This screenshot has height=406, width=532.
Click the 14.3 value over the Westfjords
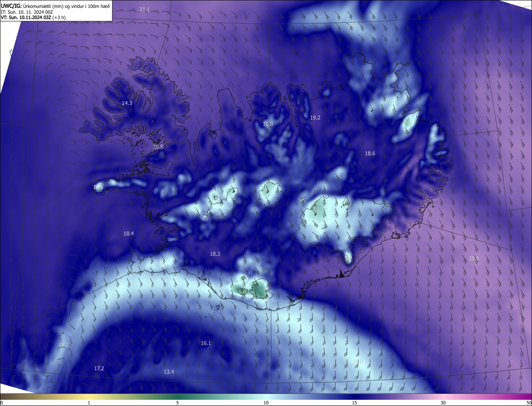pos(127,103)
